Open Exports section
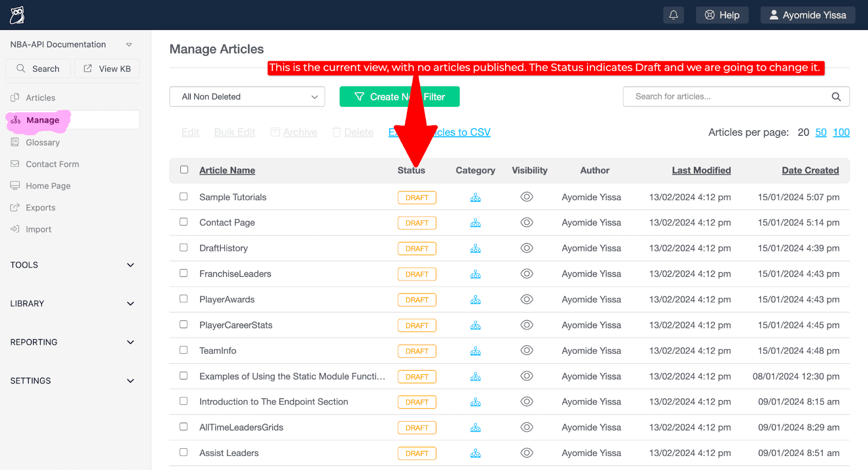Screen dimensions: 868x470 40,207
